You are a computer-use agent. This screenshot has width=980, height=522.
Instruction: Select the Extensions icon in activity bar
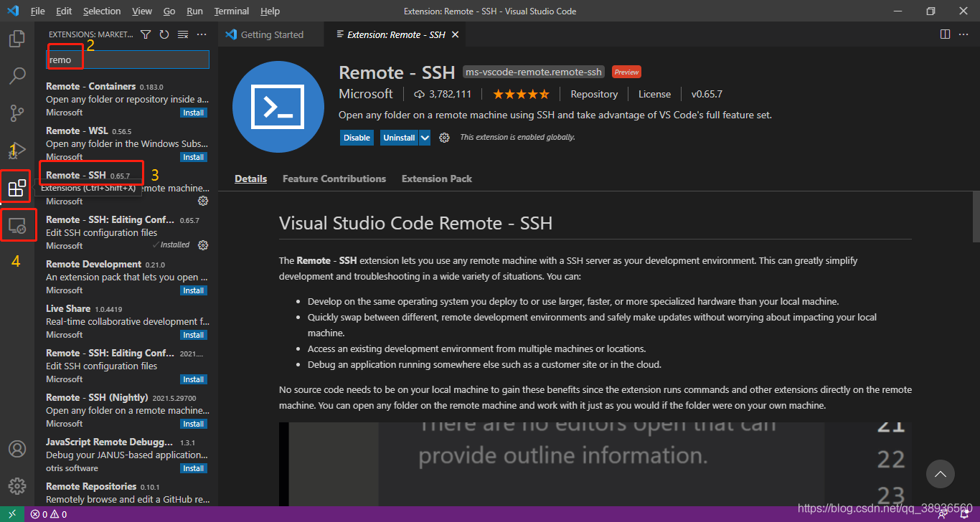tap(17, 189)
